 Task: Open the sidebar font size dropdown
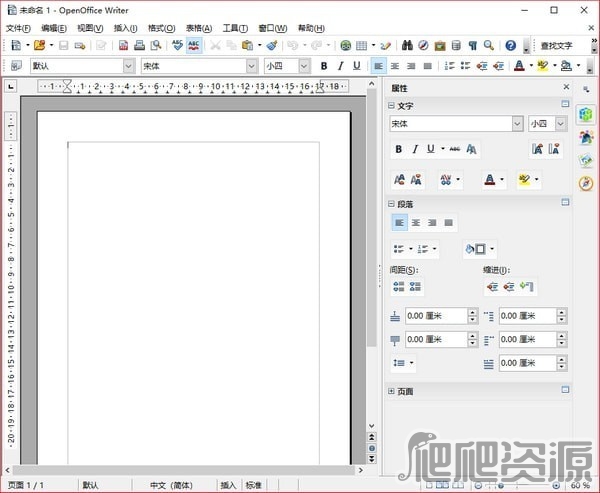click(x=561, y=124)
